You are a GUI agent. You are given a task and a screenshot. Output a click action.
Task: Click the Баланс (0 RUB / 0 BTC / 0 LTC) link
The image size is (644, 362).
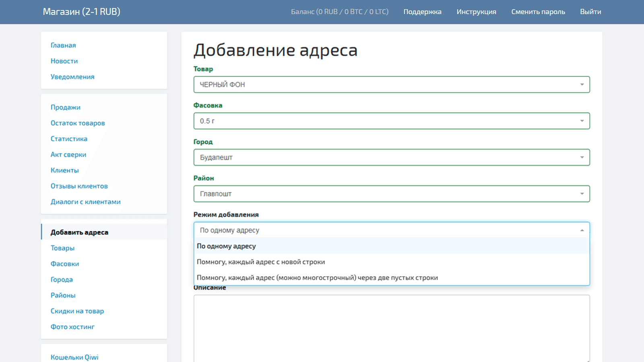[340, 12]
